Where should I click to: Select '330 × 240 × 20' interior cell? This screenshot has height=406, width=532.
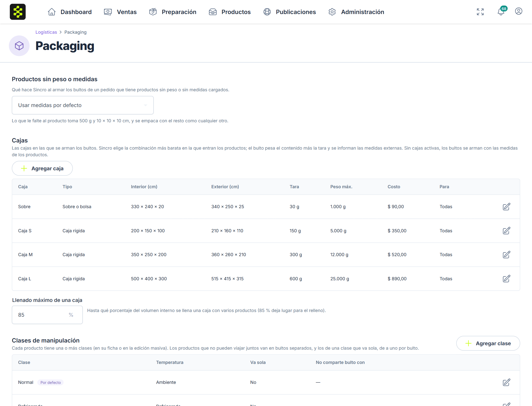point(148,207)
